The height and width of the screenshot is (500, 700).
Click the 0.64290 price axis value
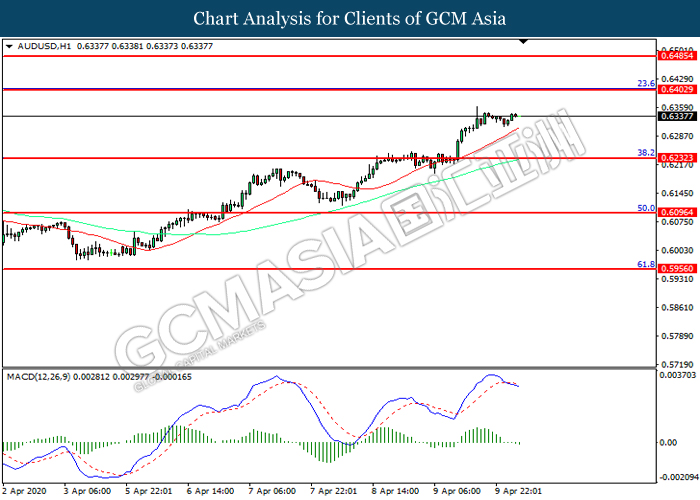point(677,79)
